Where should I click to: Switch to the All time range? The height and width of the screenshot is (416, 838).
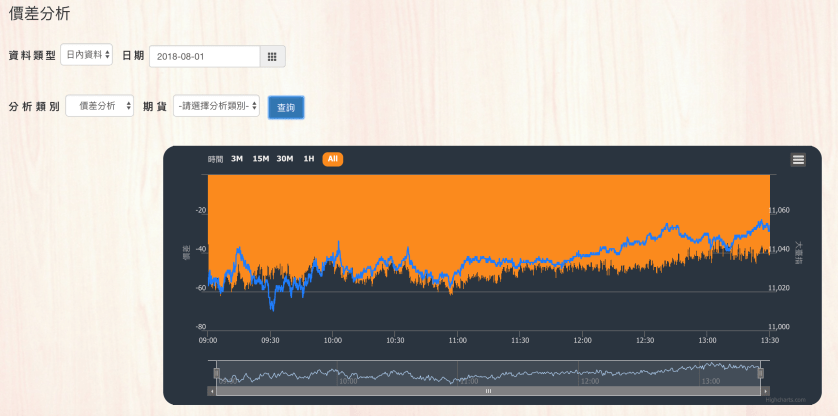[x=333, y=159]
